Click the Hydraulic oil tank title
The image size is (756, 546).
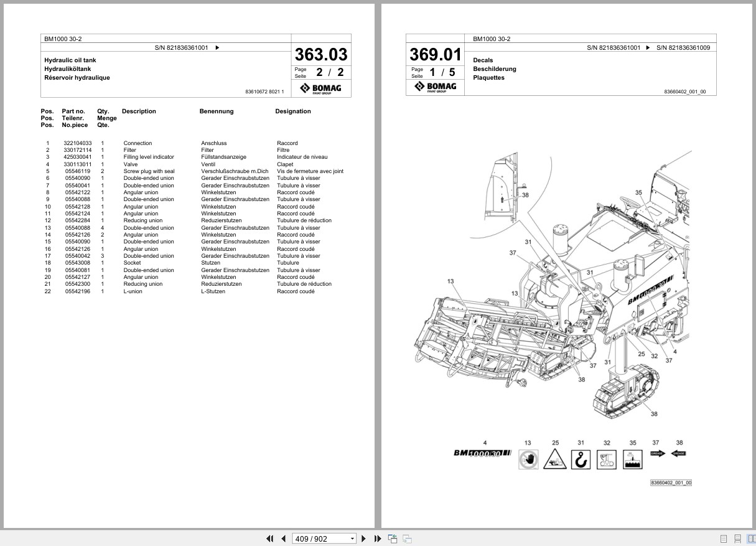pos(70,60)
